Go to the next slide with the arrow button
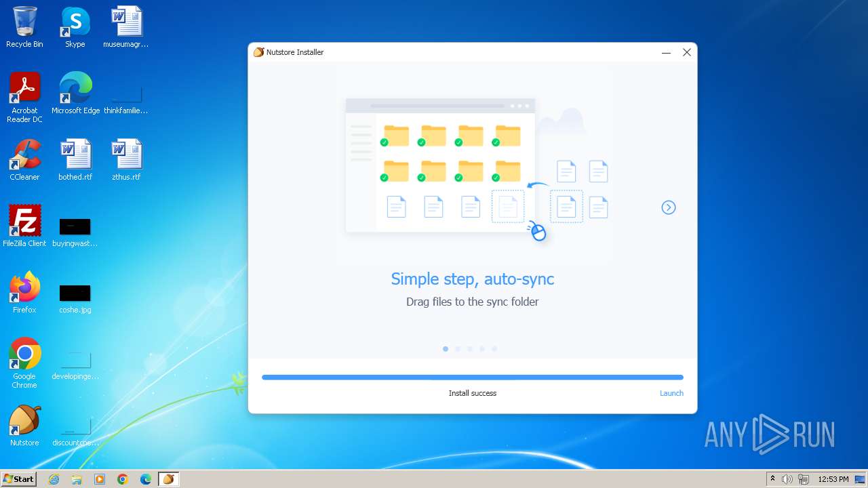This screenshot has width=868, height=488. [669, 207]
